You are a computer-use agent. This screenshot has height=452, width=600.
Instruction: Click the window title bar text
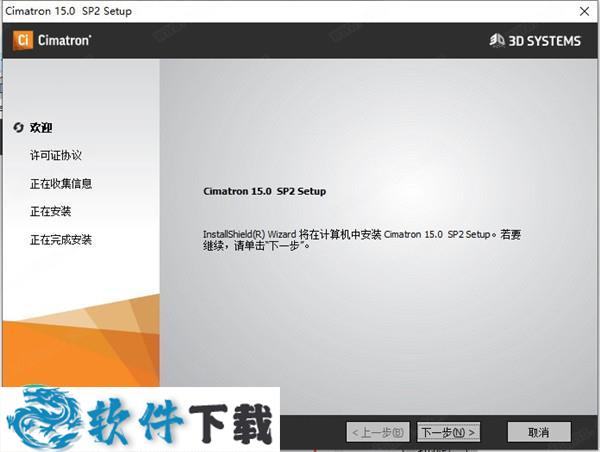[x=68, y=11]
